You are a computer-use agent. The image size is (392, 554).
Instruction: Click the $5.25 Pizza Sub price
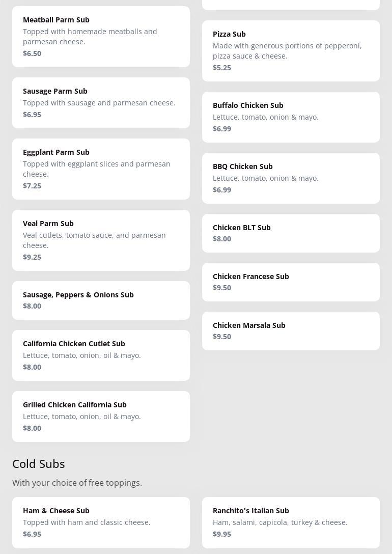pyautogui.click(x=222, y=68)
